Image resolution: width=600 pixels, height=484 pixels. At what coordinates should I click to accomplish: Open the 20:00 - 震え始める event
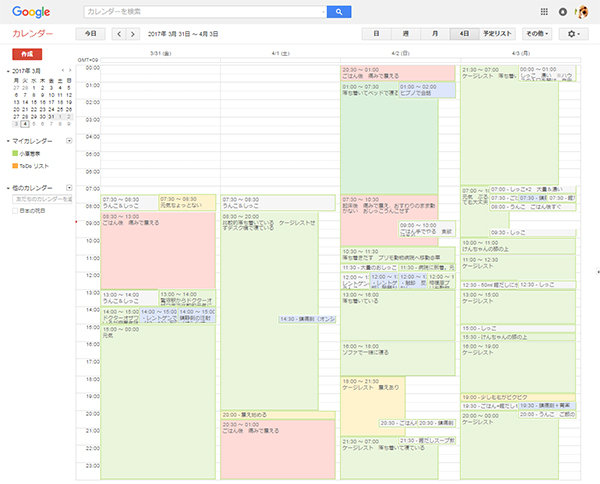pos(278,415)
